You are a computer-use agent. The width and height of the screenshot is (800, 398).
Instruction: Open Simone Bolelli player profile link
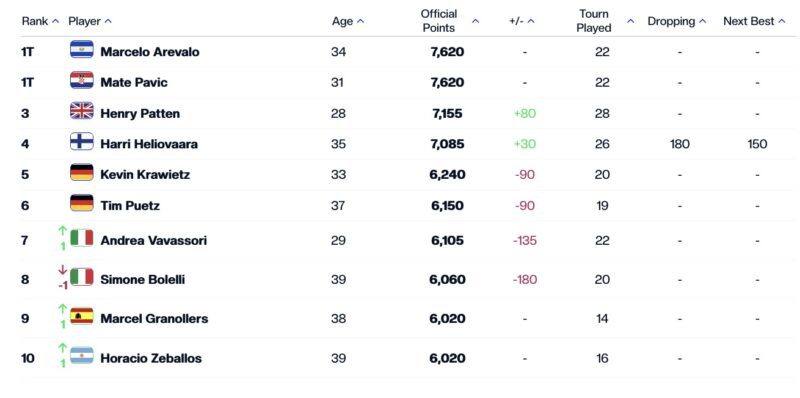[x=143, y=280]
